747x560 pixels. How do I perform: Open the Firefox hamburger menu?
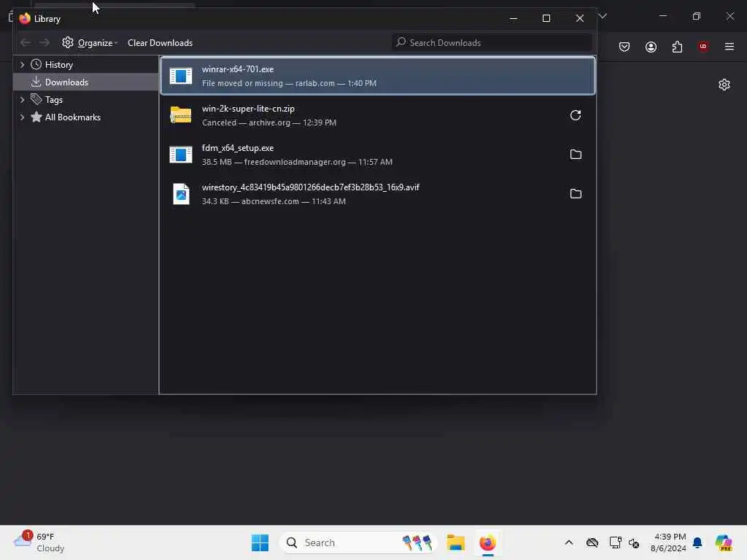(x=729, y=47)
